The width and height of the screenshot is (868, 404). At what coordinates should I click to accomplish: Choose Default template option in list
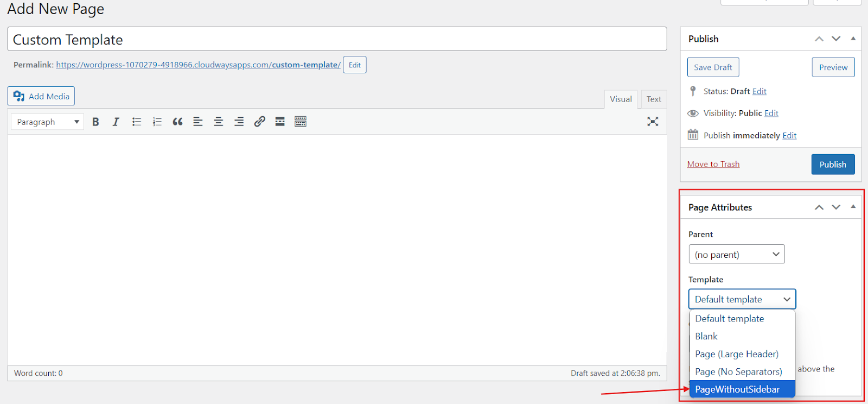coord(742,319)
